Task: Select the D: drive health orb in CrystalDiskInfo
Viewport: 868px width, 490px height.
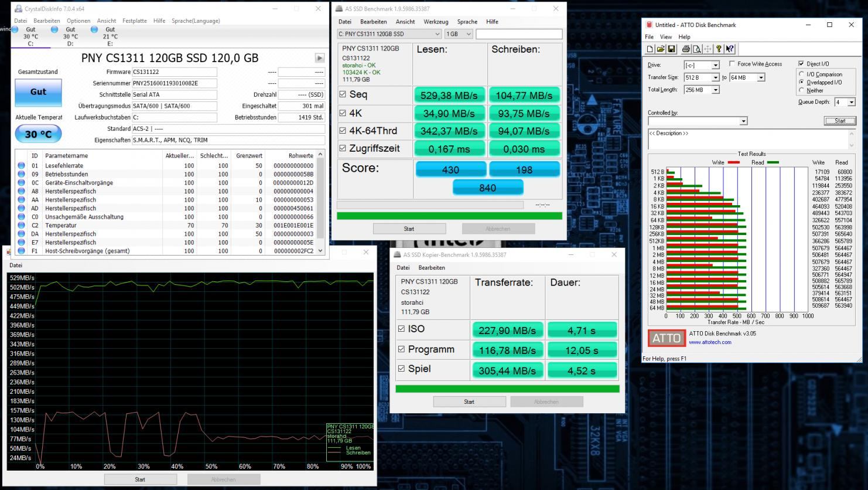Action: [54, 29]
